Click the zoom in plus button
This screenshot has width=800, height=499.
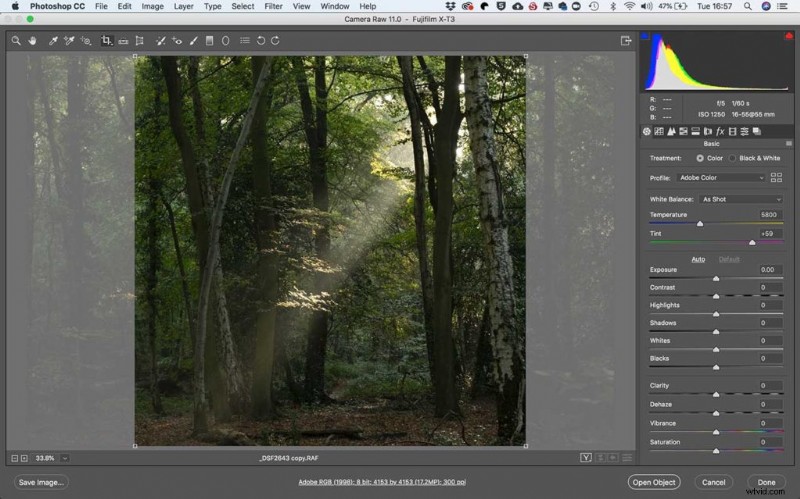24,458
